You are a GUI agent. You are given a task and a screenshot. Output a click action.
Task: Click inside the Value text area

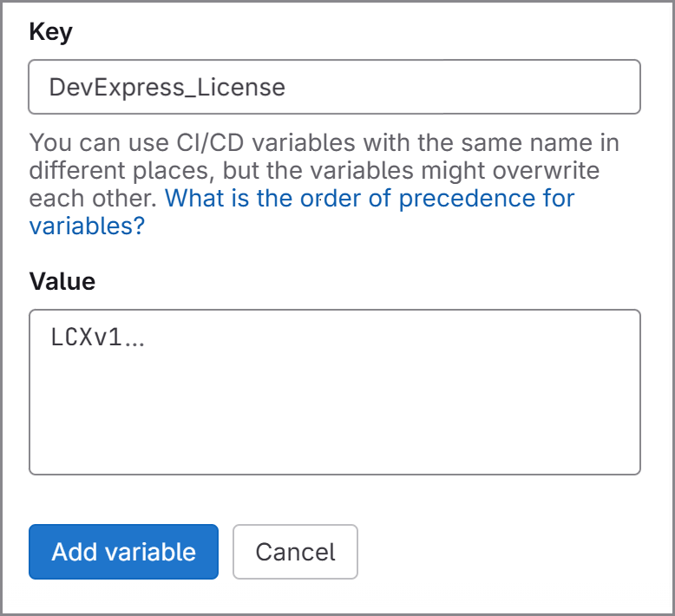(334, 392)
